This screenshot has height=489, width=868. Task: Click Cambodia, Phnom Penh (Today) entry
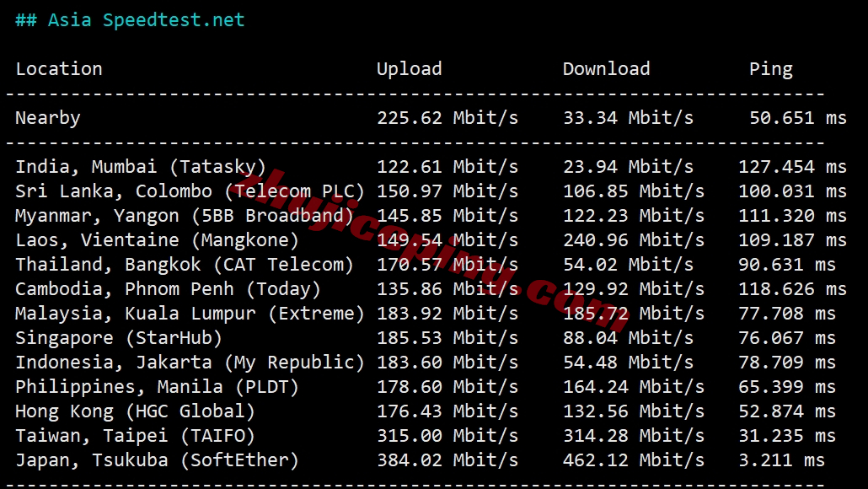pyautogui.click(x=168, y=289)
